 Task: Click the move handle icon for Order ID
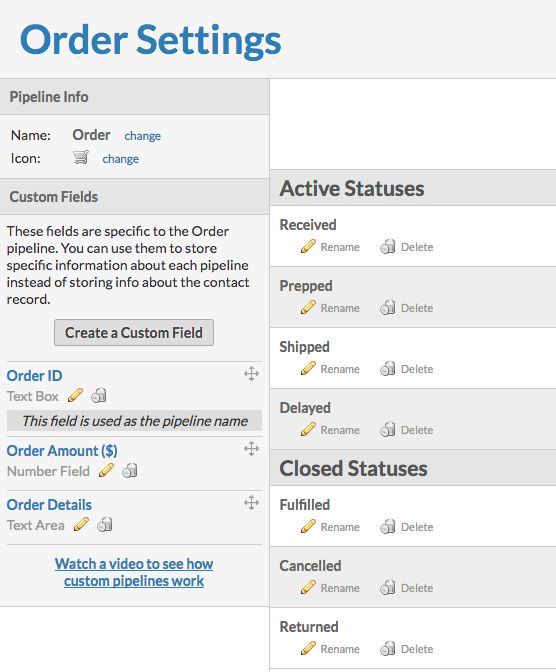click(x=251, y=374)
